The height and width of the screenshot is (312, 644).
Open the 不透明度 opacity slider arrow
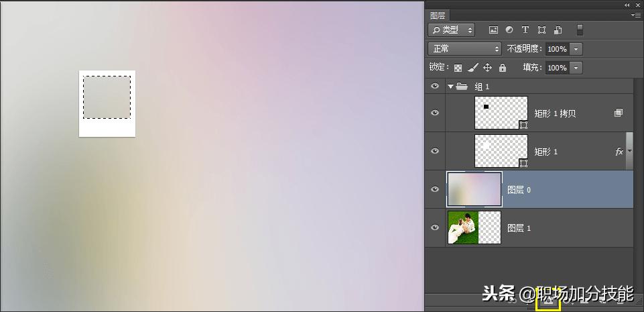point(576,49)
